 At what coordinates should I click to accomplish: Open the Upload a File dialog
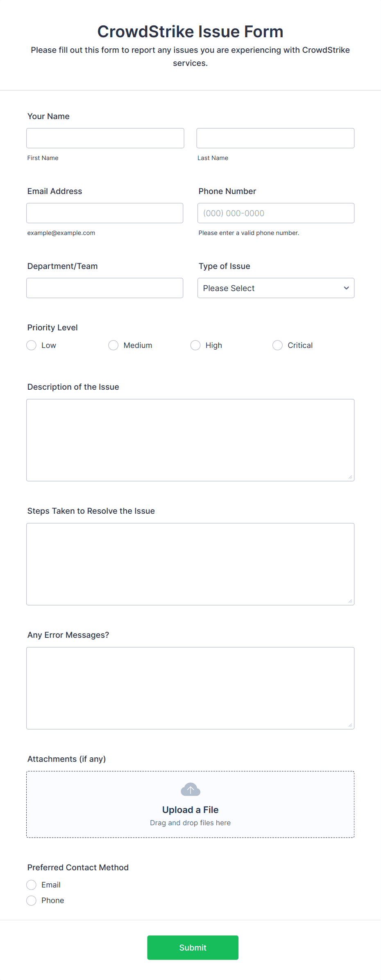190,809
